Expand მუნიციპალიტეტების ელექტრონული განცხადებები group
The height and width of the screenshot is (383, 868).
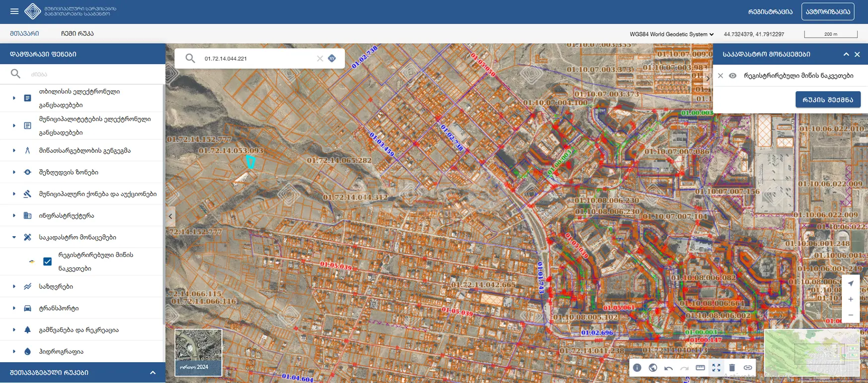pyautogui.click(x=14, y=126)
